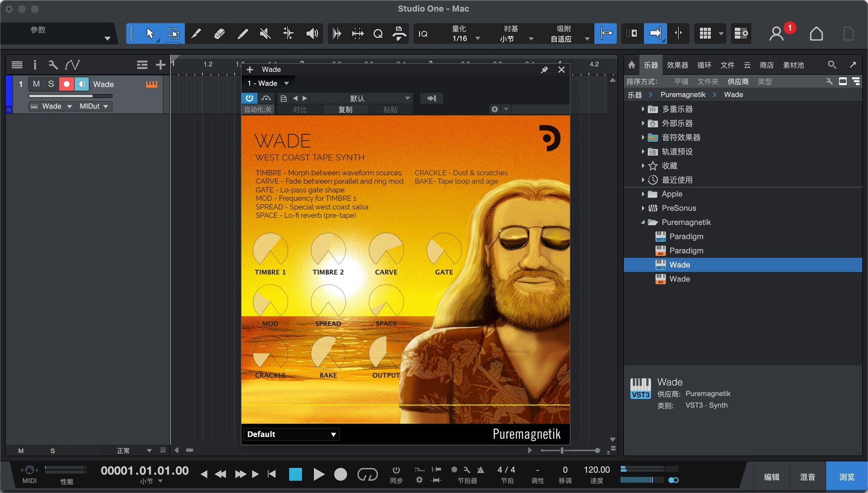Adjust Wade track volume slider
This screenshot has width=868, height=493.
71,96
